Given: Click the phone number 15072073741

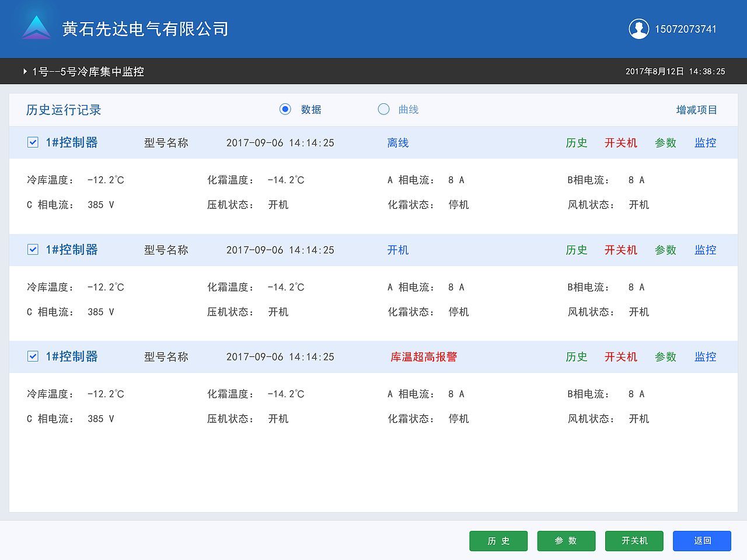Looking at the screenshot, I should coord(687,28).
